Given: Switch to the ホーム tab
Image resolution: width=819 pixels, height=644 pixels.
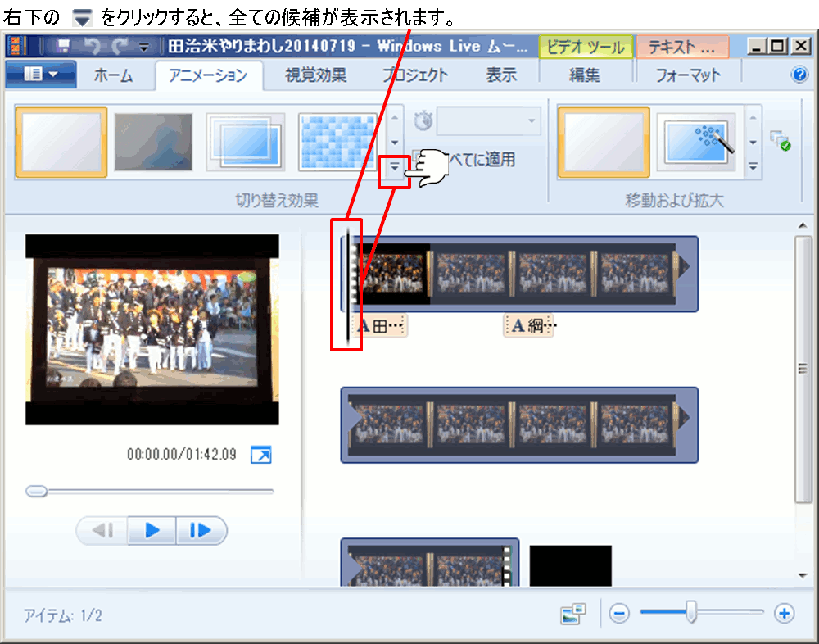Looking at the screenshot, I should (x=113, y=75).
